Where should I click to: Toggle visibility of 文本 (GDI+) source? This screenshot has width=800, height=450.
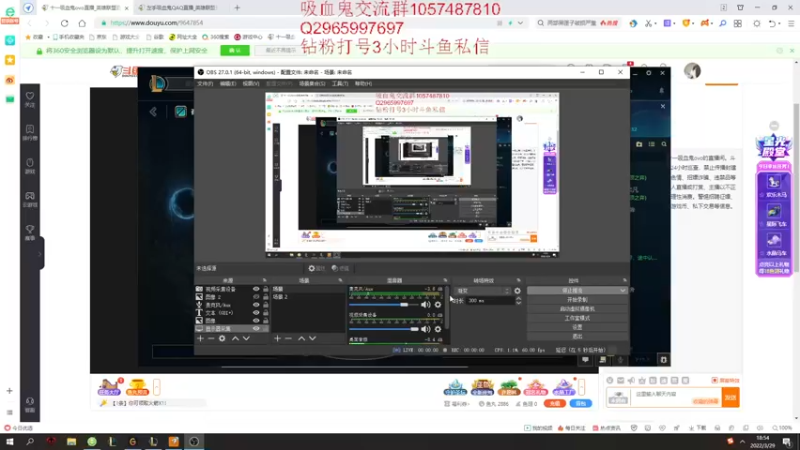[x=256, y=313]
